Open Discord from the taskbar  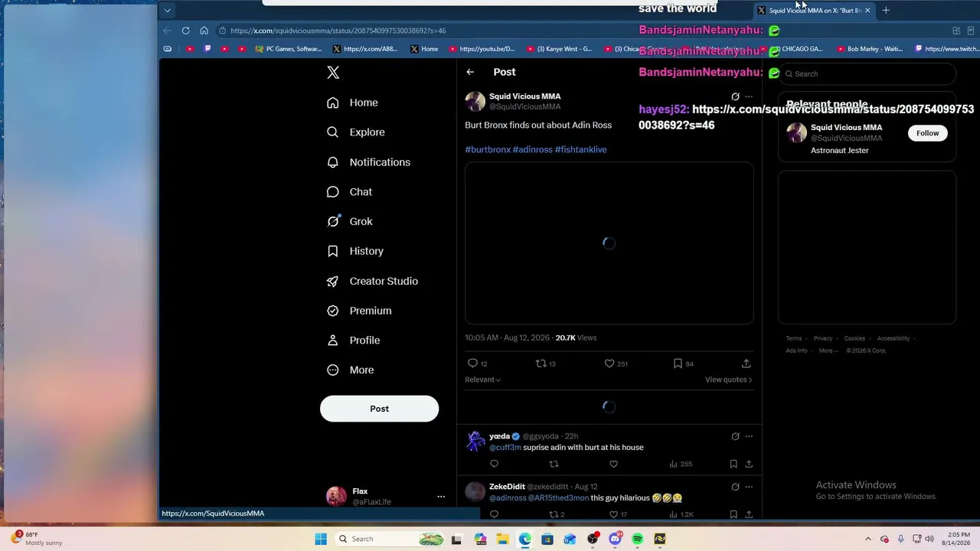(615, 539)
